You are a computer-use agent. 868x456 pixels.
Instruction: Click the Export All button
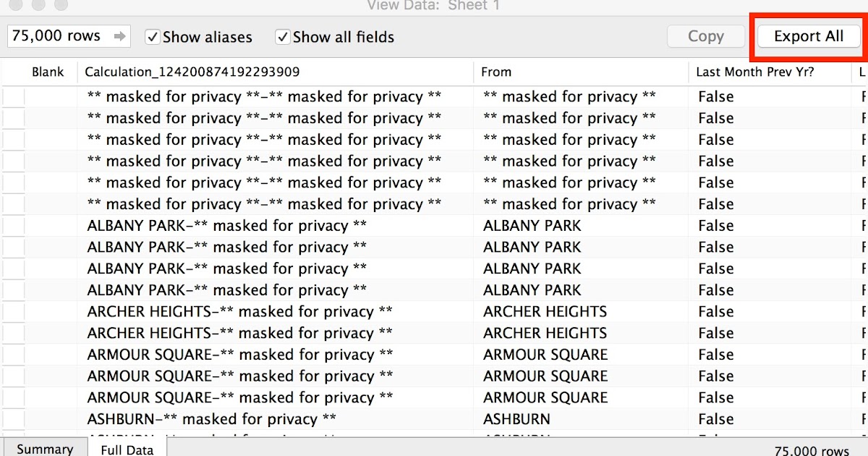(x=808, y=36)
